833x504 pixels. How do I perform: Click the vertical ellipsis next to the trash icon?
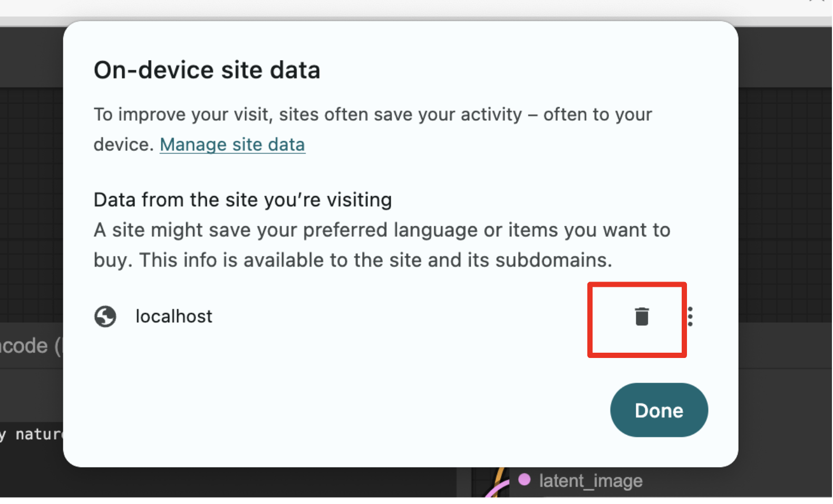point(691,316)
